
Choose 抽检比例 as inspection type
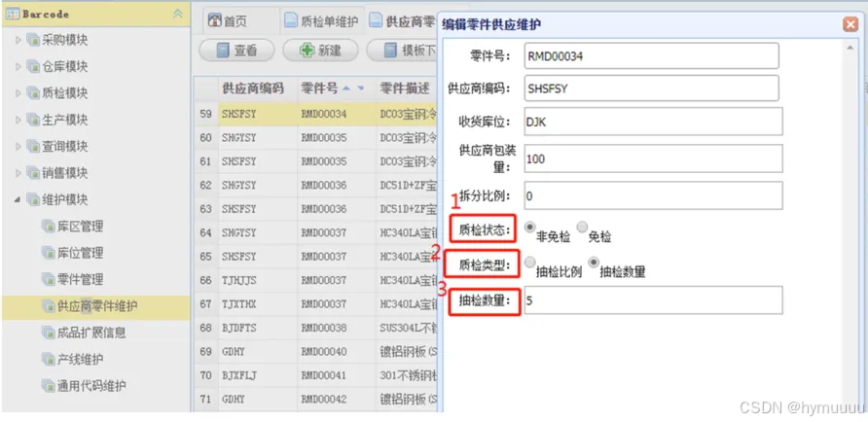[x=530, y=263]
